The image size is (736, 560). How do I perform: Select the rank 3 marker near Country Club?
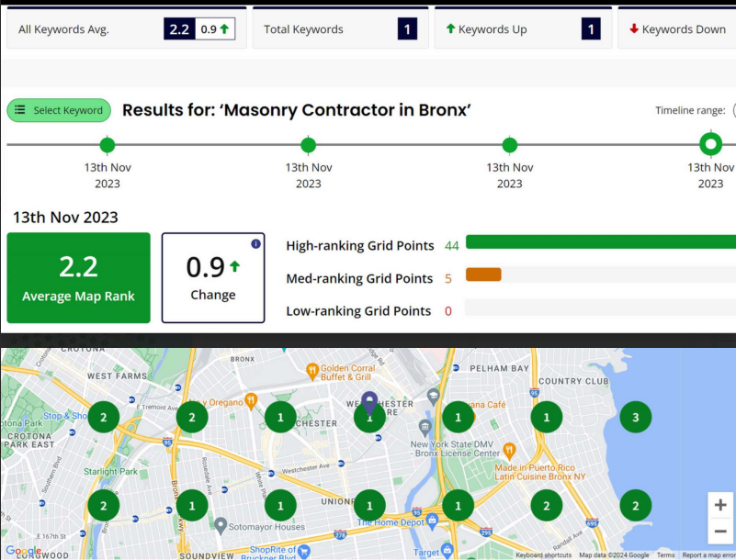(635, 417)
